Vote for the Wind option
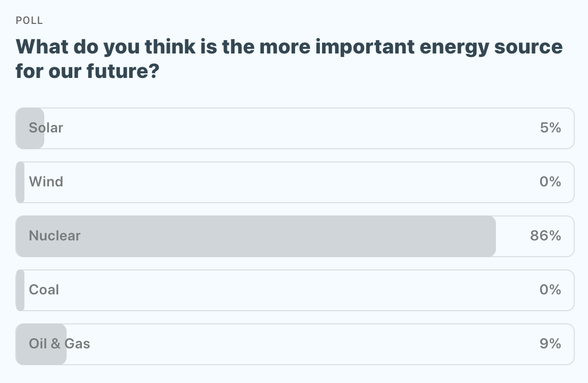This screenshot has height=383, width=588. click(46, 182)
